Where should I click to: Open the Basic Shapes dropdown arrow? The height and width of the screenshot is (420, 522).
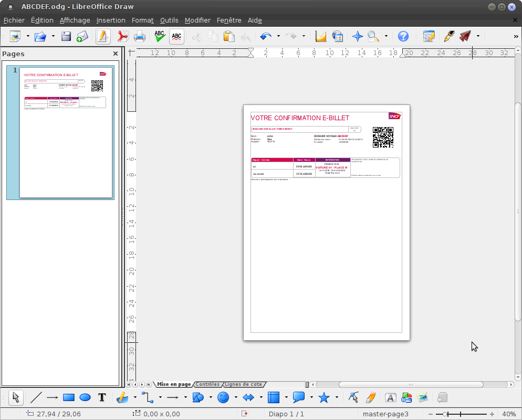click(x=211, y=397)
